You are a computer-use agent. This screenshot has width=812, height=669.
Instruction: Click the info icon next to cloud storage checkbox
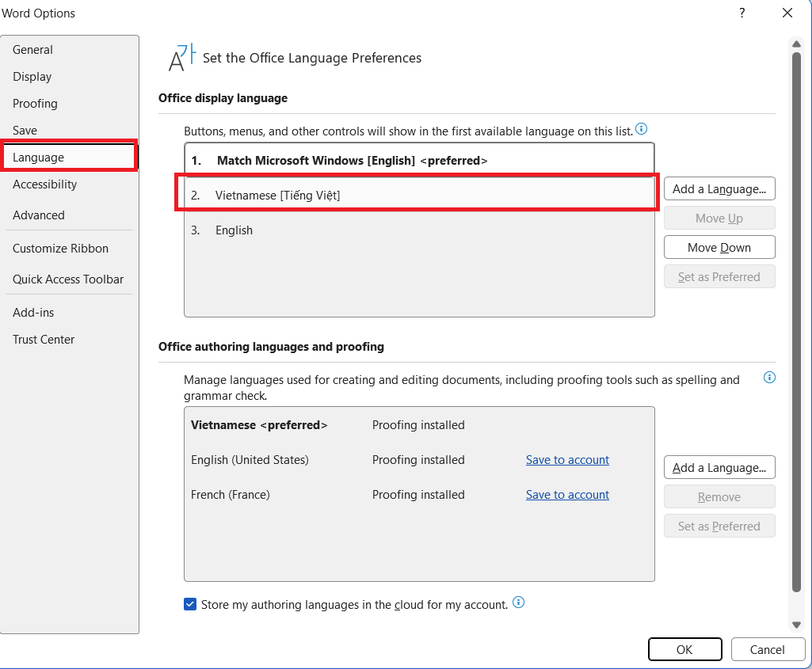[x=518, y=602]
